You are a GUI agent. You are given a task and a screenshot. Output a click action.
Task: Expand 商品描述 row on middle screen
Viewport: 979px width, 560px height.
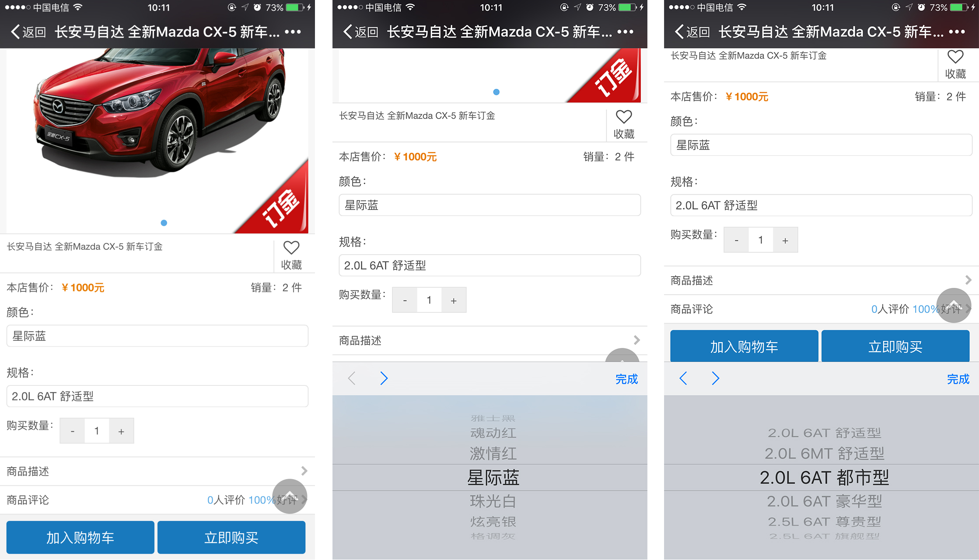[x=490, y=340]
